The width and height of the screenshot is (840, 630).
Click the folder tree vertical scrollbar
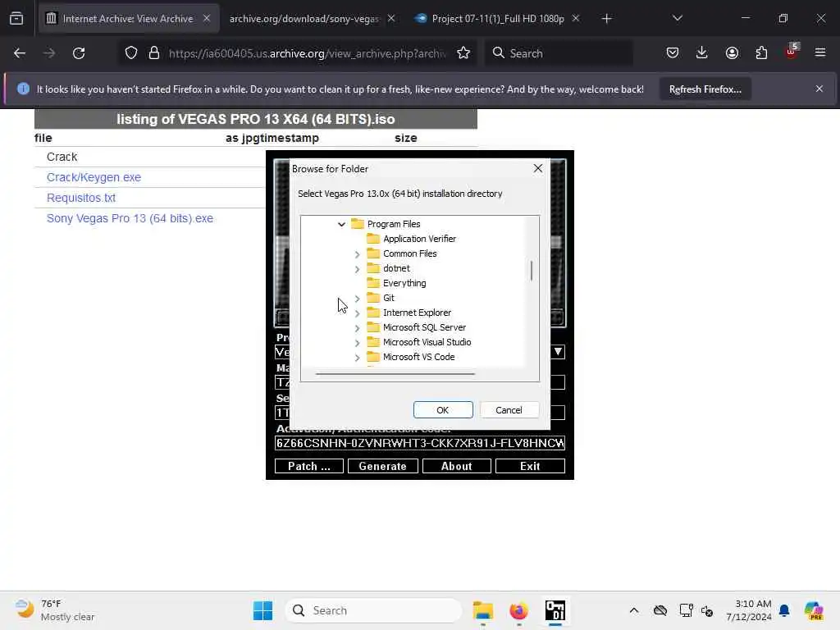tap(532, 271)
